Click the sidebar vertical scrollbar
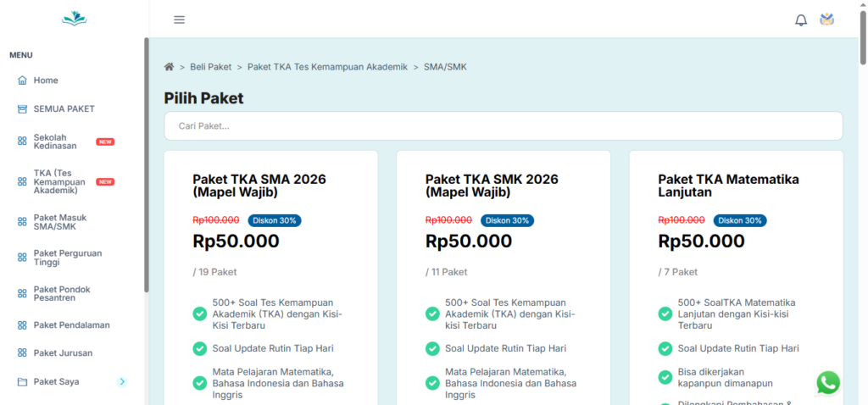The width and height of the screenshot is (868, 405). click(x=147, y=165)
